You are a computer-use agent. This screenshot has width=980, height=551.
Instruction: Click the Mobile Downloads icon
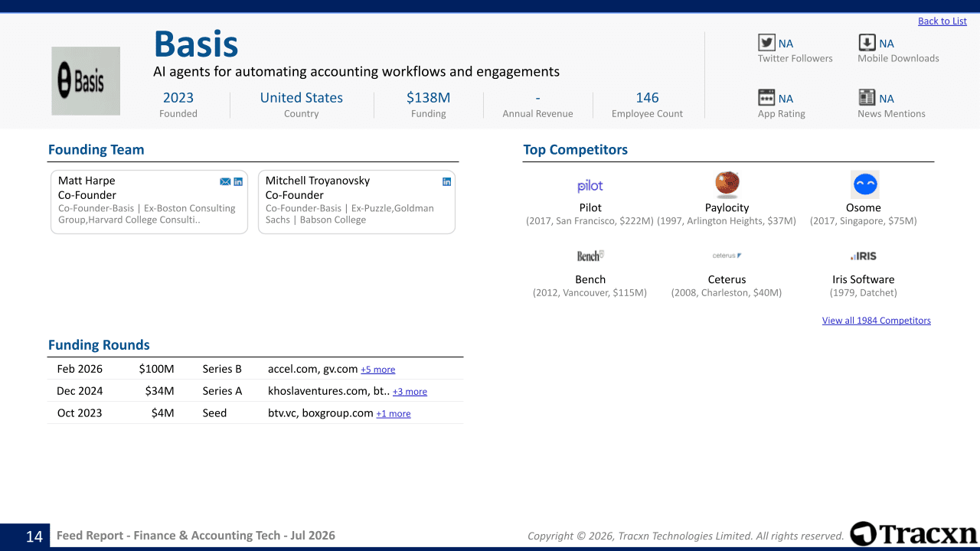867,43
